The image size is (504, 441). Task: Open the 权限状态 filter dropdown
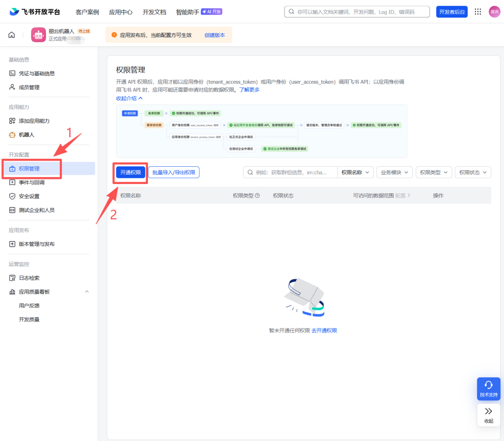coord(473,172)
